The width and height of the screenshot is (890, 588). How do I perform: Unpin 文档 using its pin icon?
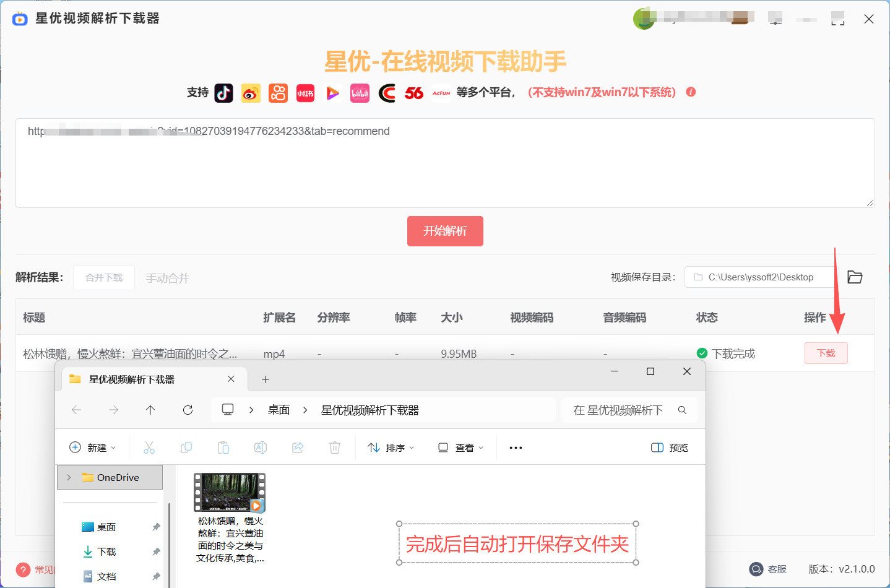tap(156, 576)
